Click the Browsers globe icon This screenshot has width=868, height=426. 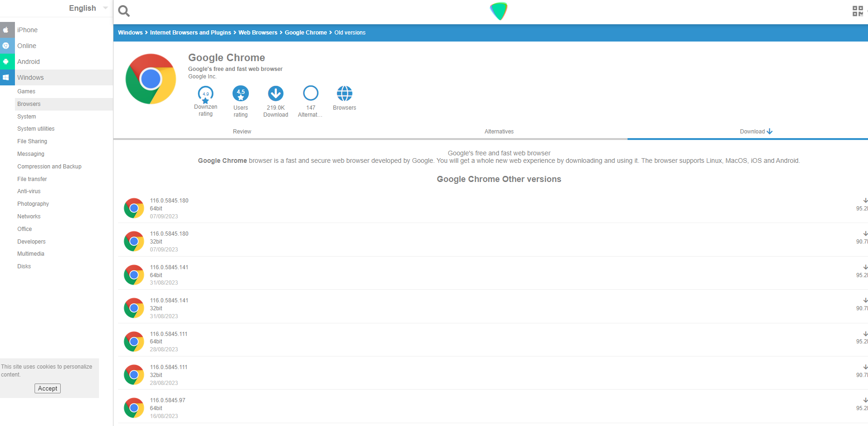pos(345,94)
